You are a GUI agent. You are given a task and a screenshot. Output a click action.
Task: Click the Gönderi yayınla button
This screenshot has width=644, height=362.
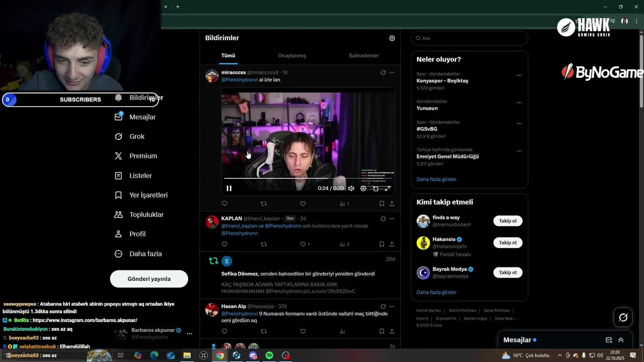pyautogui.click(x=149, y=279)
